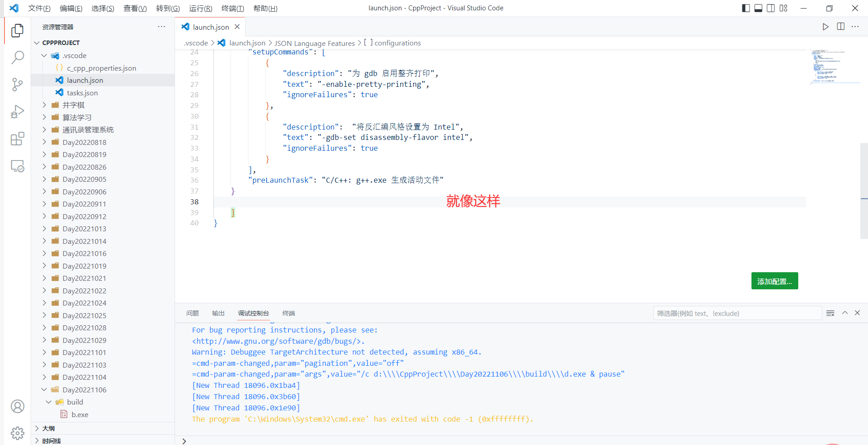Switch to the 问题 panel tab

[193, 313]
